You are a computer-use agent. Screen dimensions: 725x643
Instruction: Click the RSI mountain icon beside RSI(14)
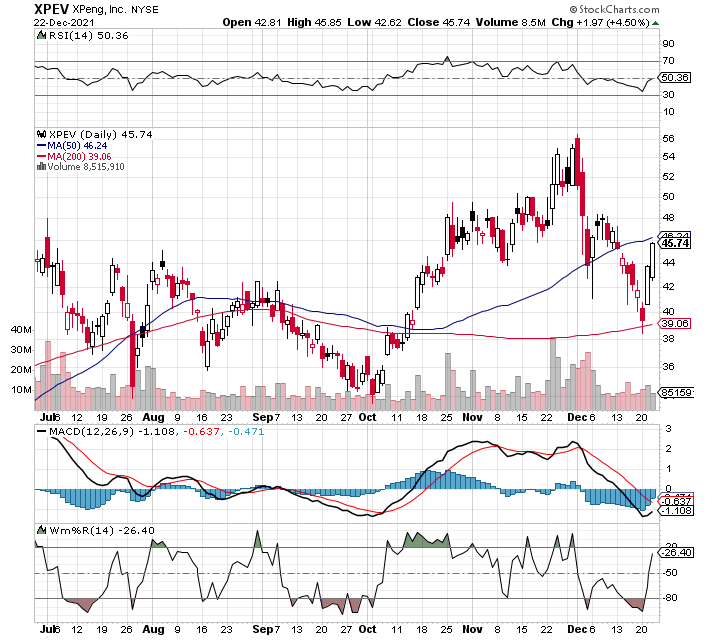[41, 36]
